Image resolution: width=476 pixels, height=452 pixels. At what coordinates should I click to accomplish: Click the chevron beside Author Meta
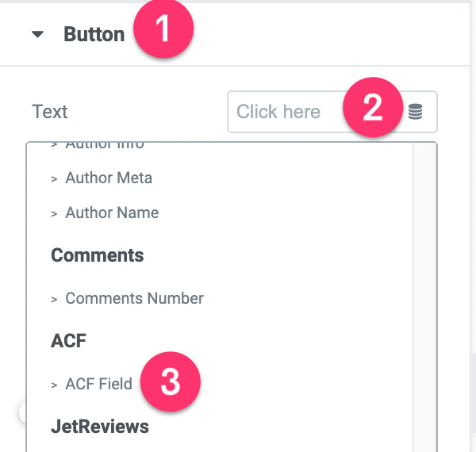point(54,178)
